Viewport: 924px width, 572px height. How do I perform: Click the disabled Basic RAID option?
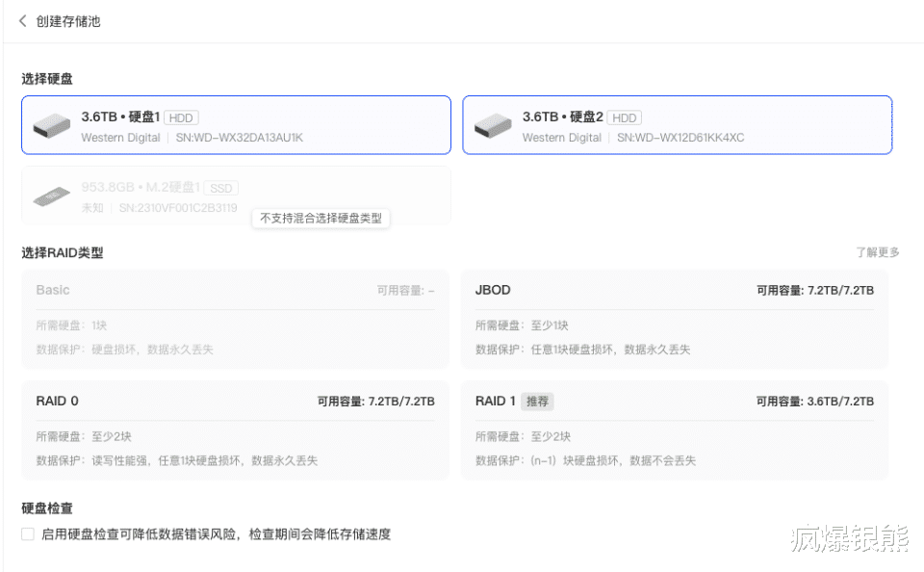(235, 319)
